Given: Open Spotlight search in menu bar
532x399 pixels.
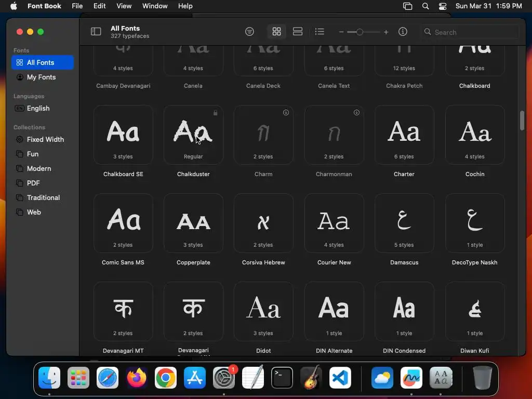Looking at the screenshot, I should pos(425,6).
